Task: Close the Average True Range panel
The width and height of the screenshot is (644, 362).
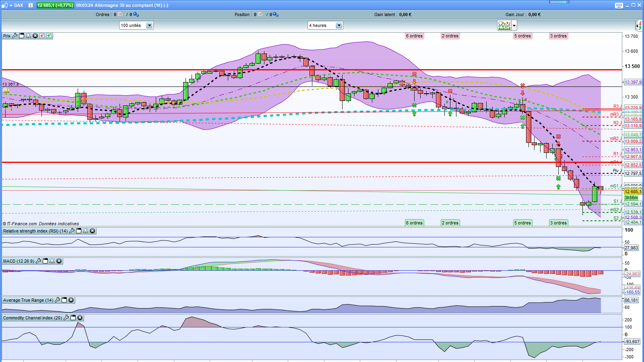Action: click(x=71, y=300)
